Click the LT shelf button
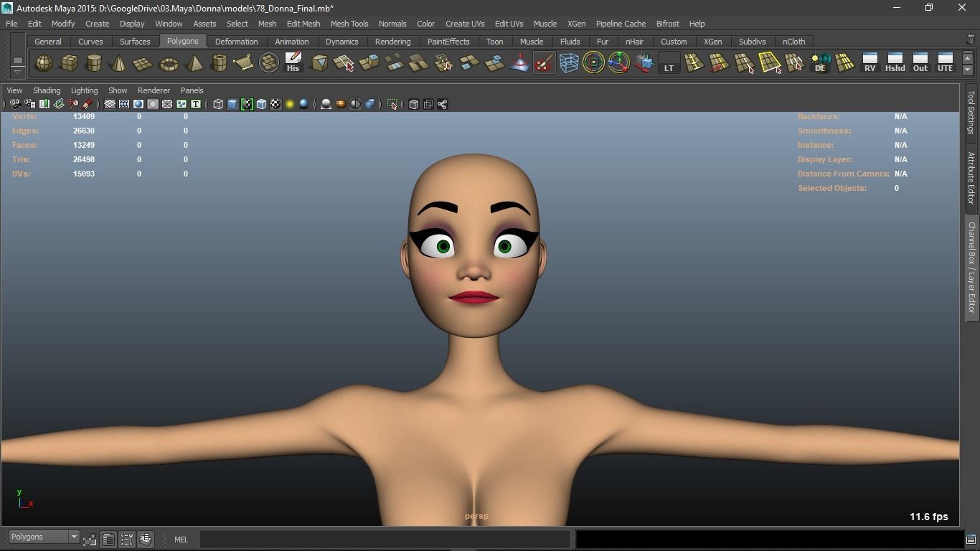 669,63
